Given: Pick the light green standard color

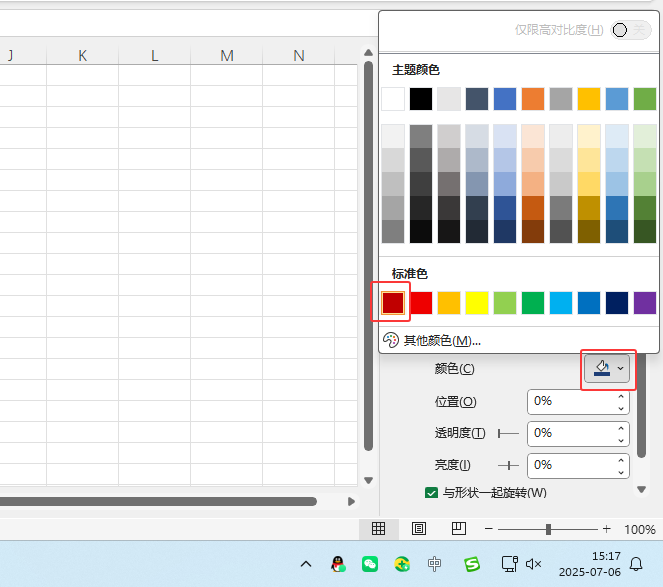Looking at the screenshot, I should (x=505, y=303).
